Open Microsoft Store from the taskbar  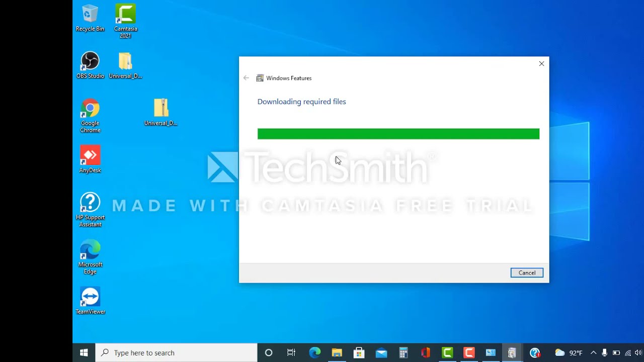point(359,352)
